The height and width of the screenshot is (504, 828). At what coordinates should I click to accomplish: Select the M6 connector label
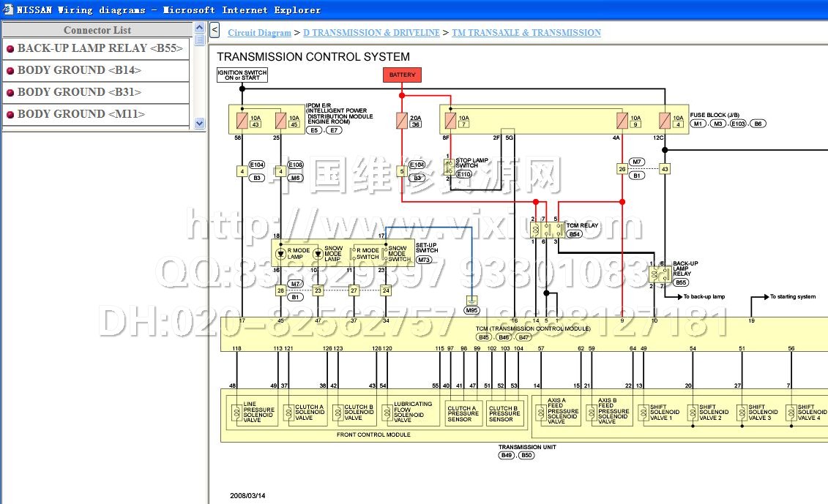point(295,178)
